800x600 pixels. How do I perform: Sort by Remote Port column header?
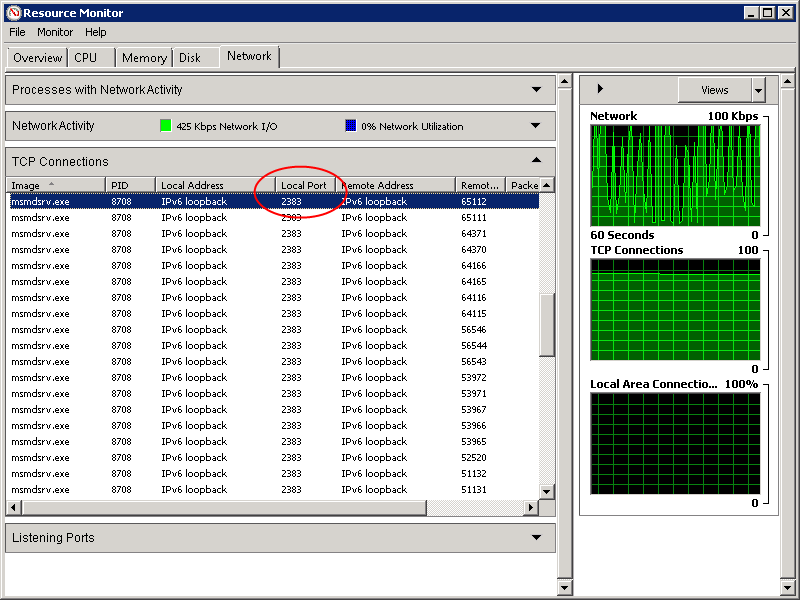click(x=480, y=185)
